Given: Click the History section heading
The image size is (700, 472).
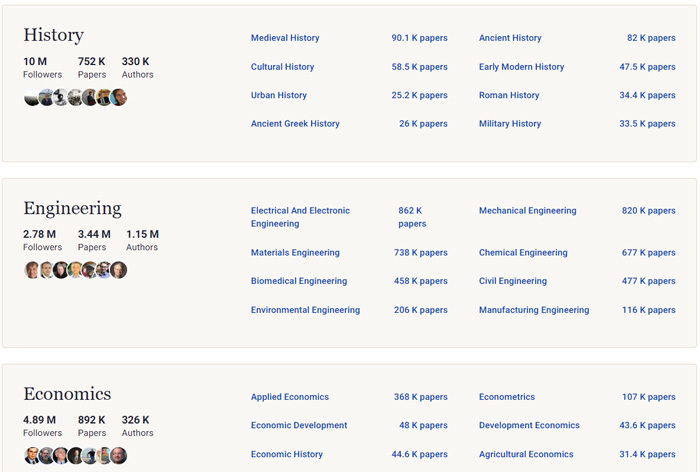Looking at the screenshot, I should click(54, 35).
